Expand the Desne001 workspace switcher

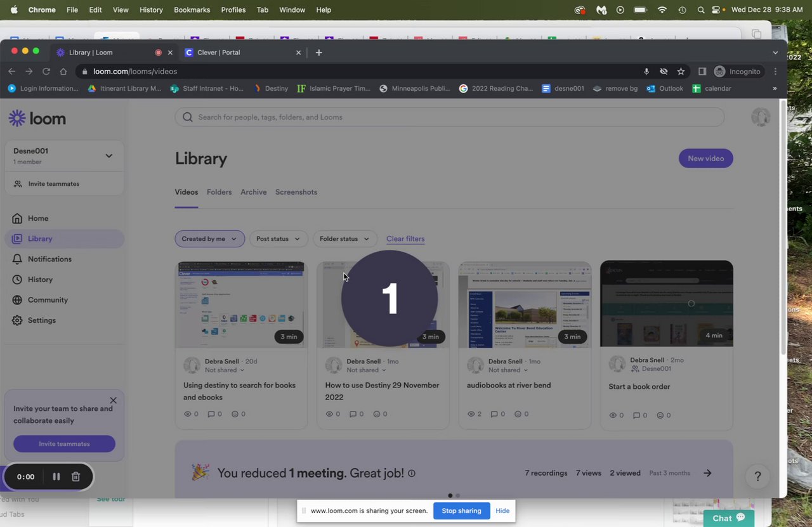[64, 156]
